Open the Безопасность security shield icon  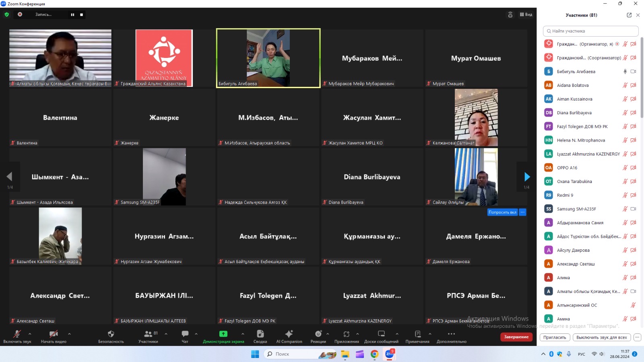click(111, 334)
